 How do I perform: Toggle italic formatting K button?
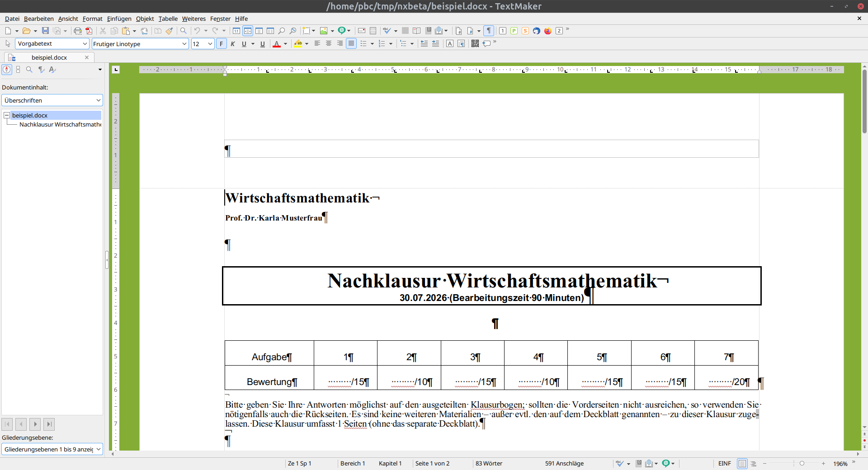[x=233, y=44]
